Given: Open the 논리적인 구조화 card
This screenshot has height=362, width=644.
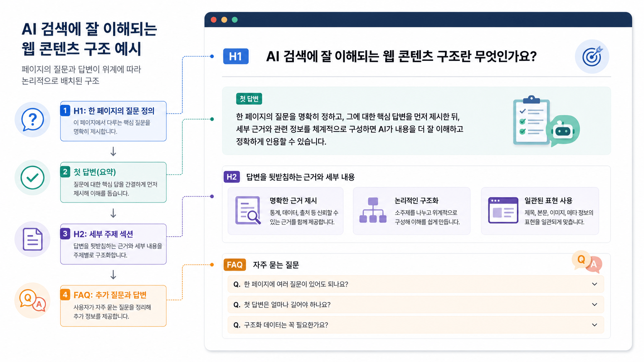Looking at the screenshot, I should (412, 211).
